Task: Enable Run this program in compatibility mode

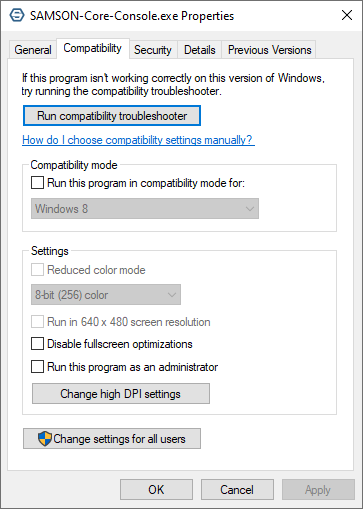Action: (x=37, y=183)
